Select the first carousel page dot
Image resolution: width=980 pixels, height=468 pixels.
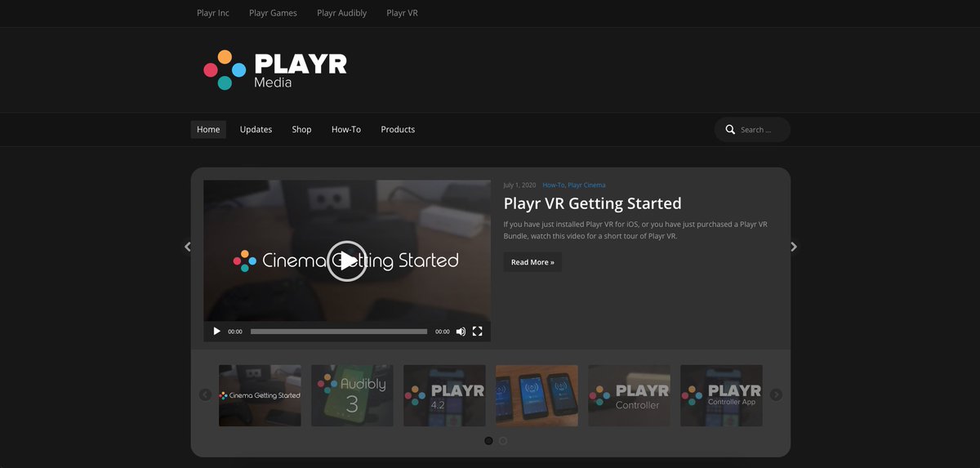(488, 441)
